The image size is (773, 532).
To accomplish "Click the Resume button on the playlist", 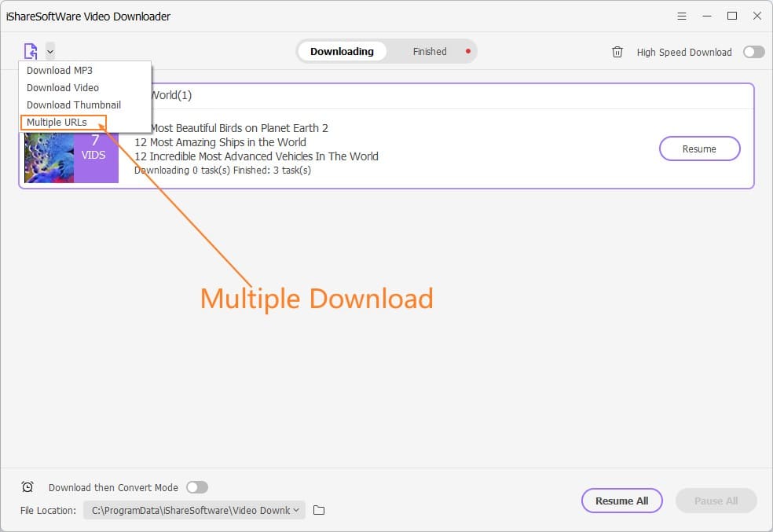I will [x=699, y=149].
